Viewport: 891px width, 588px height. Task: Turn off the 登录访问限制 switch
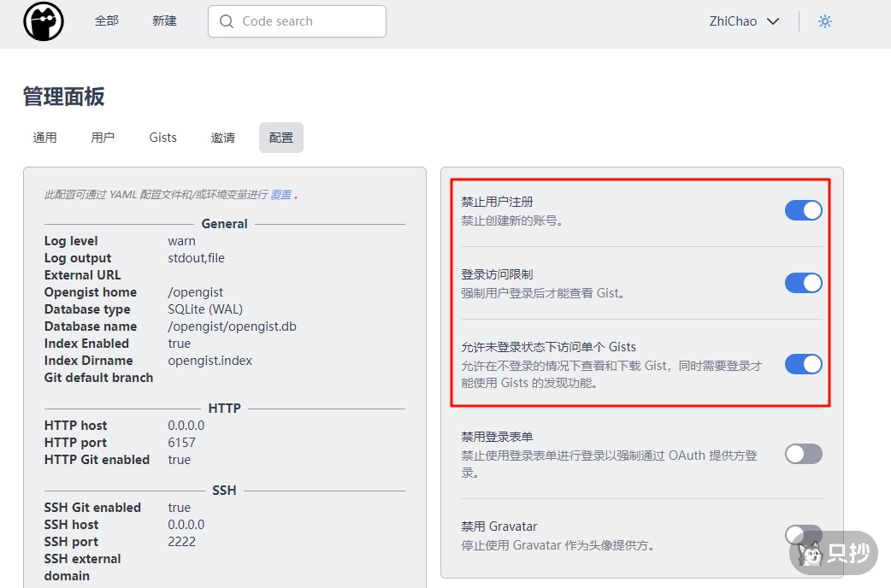coord(803,283)
